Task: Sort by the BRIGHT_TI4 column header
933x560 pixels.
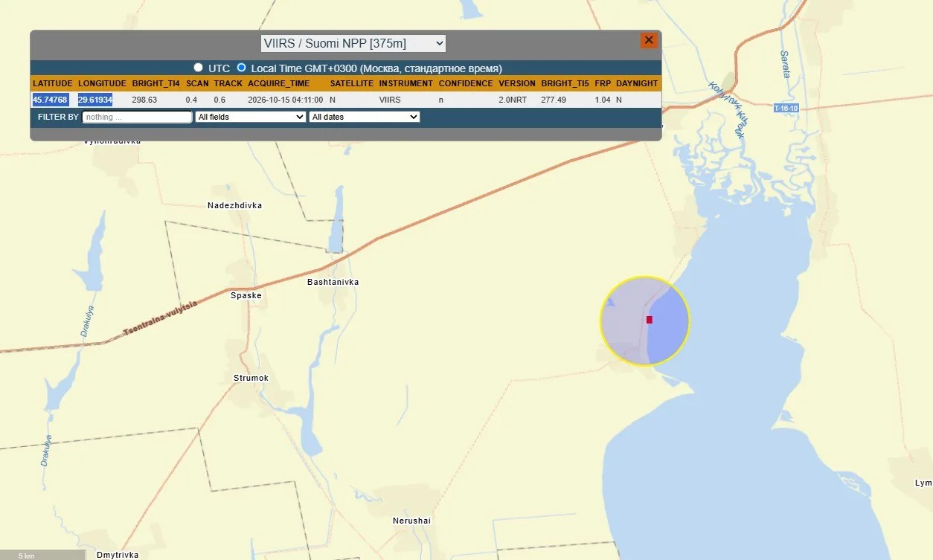Action: 155,83
